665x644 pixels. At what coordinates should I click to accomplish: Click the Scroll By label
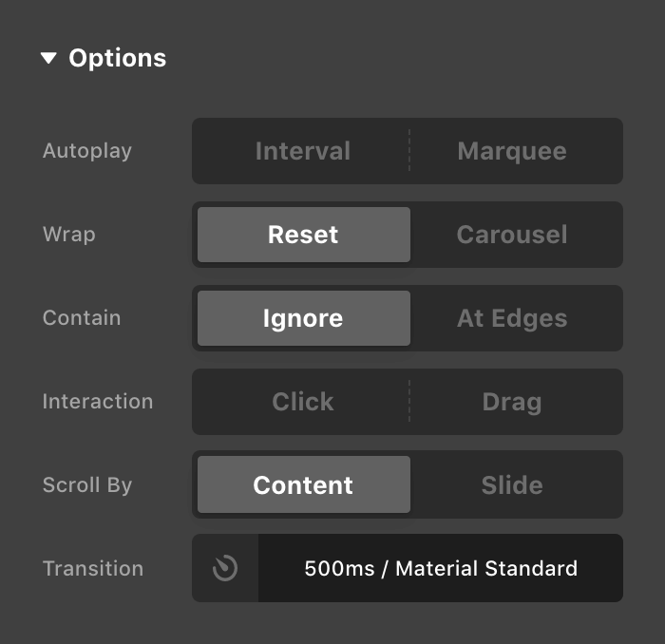tap(87, 485)
